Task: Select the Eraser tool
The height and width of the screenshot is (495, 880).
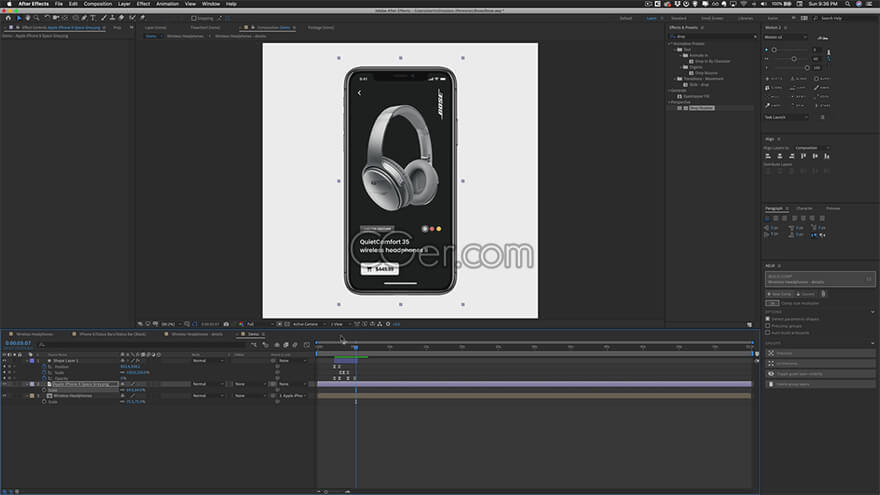Action: [121, 18]
